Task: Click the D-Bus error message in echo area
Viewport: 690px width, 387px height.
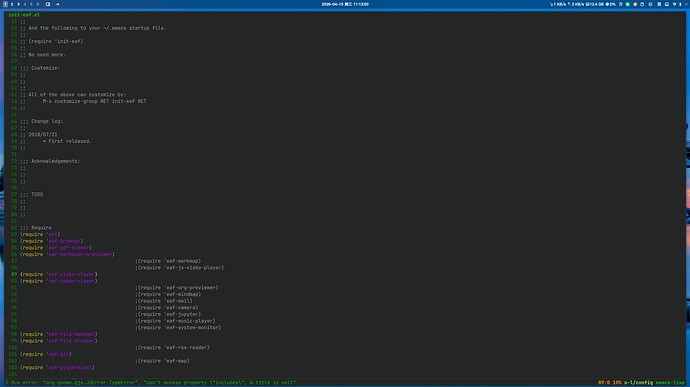Action: tap(150, 383)
